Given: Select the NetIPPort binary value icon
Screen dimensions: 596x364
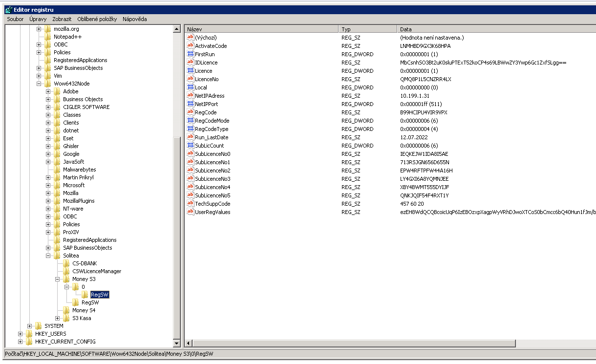Looking at the screenshot, I should tap(191, 104).
